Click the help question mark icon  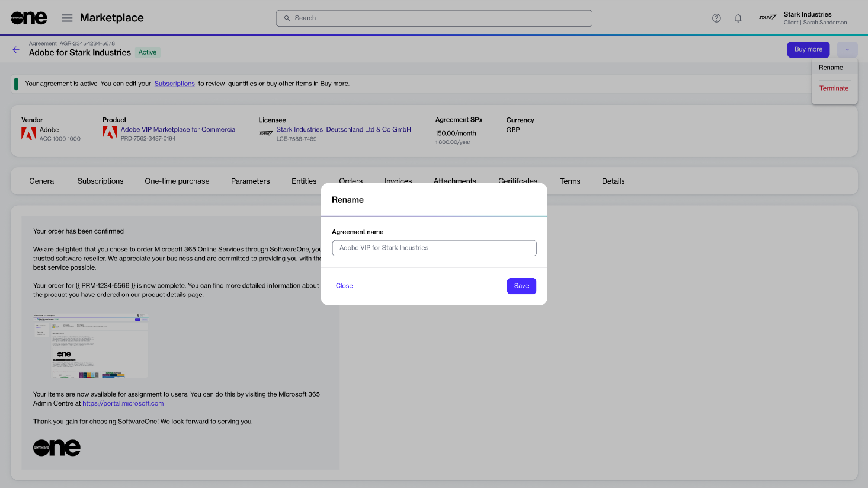pyautogui.click(x=716, y=18)
